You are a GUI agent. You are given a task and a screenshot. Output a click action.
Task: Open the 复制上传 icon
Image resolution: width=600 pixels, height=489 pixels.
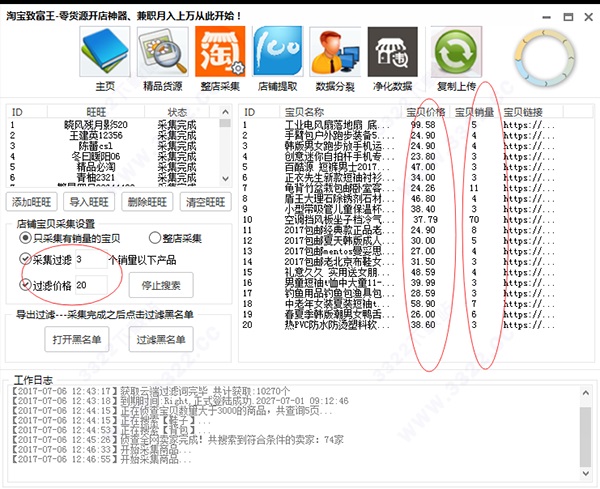click(x=456, y=52)
